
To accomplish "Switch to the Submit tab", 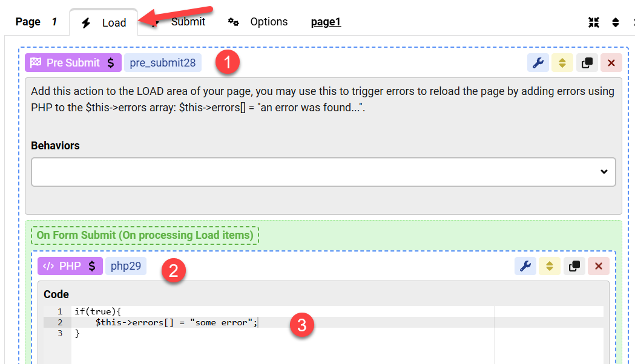I will (188, 21).
